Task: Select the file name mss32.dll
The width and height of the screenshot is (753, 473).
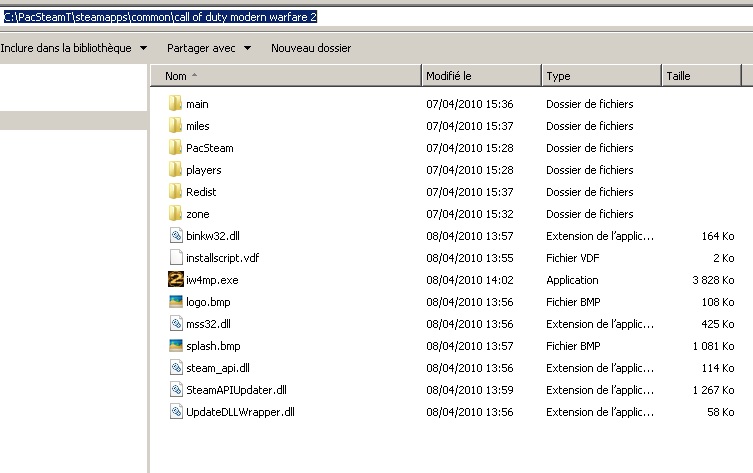Action: (x=208, y=324)
